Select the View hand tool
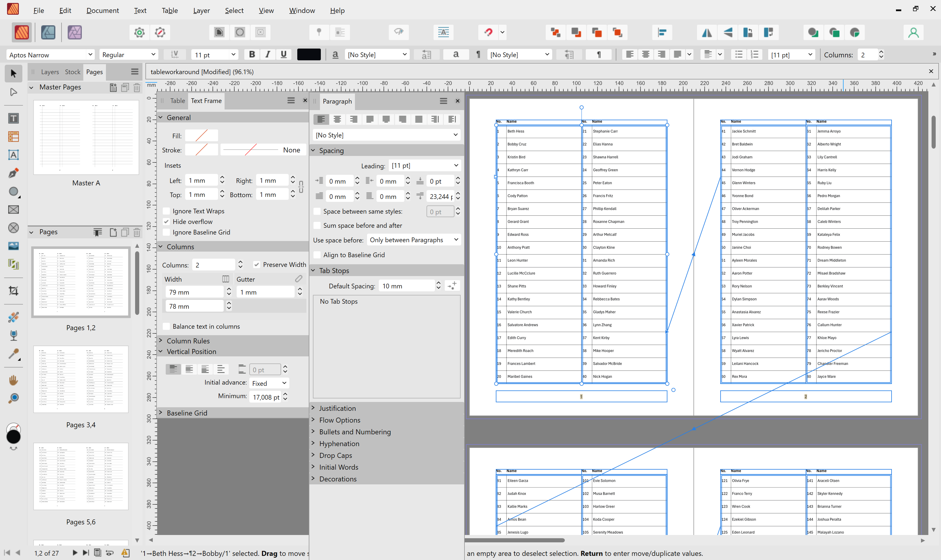Viewport: 941px width, 560px height. pyautogui.click(x=14, y=380)
